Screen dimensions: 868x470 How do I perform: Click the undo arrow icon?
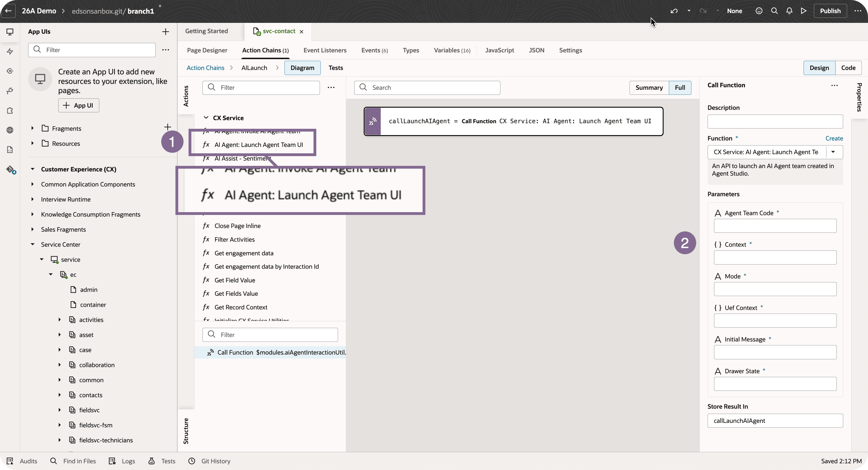[674, 11]
